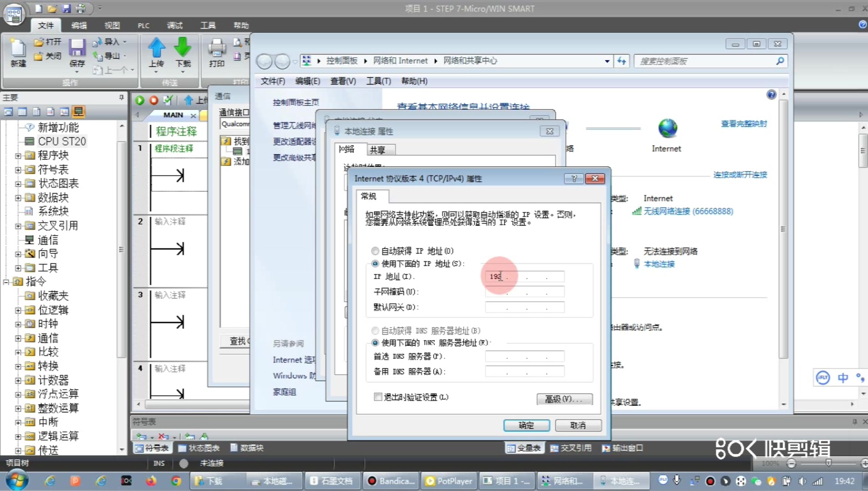The image size is (868, 491).
Task: Click the 确定 button in TCP/IPv4 dialog
Action: tap(526, 425)
